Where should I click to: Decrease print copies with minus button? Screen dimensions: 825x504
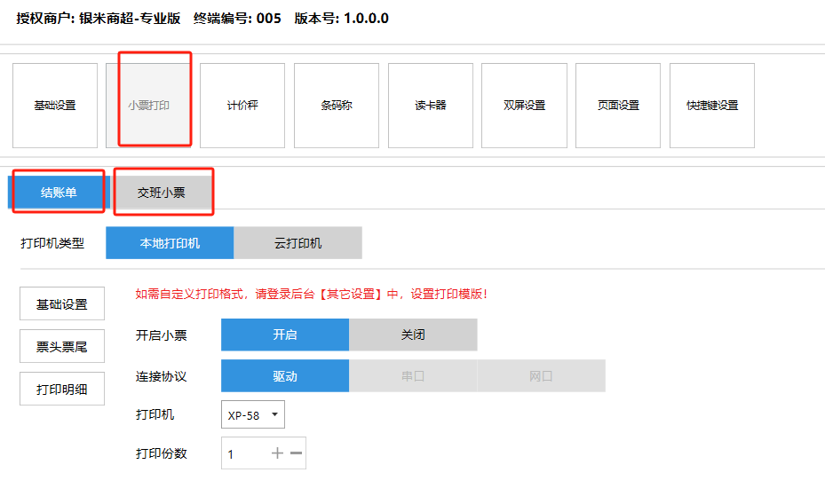click(297, 453)
